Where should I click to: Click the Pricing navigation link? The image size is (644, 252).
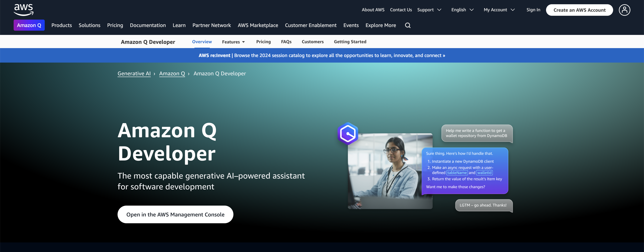263,42
